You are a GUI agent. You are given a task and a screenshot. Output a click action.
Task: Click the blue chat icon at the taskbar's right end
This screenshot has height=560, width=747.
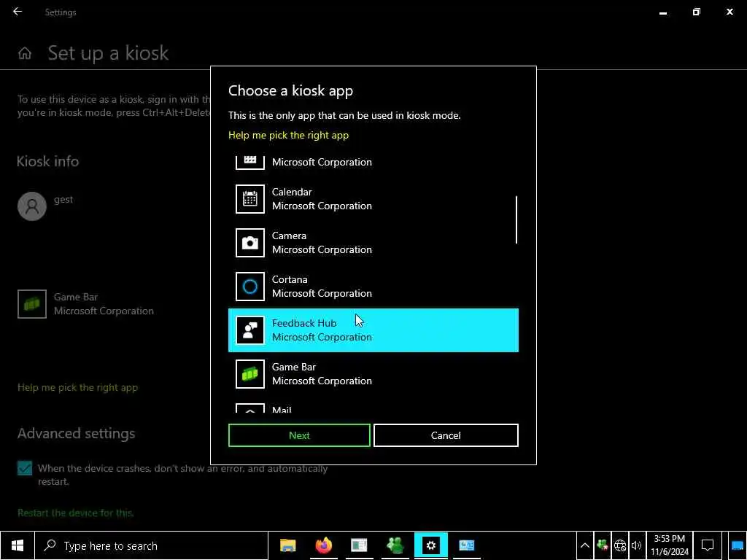point(737,545)
